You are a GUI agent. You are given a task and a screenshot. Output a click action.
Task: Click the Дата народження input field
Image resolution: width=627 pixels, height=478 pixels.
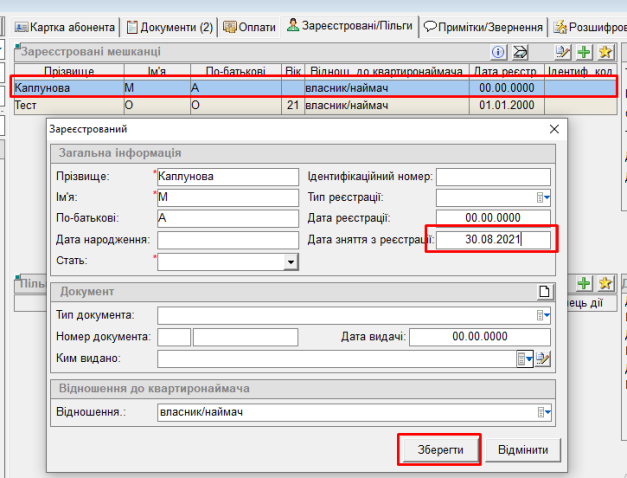(228, 240)
